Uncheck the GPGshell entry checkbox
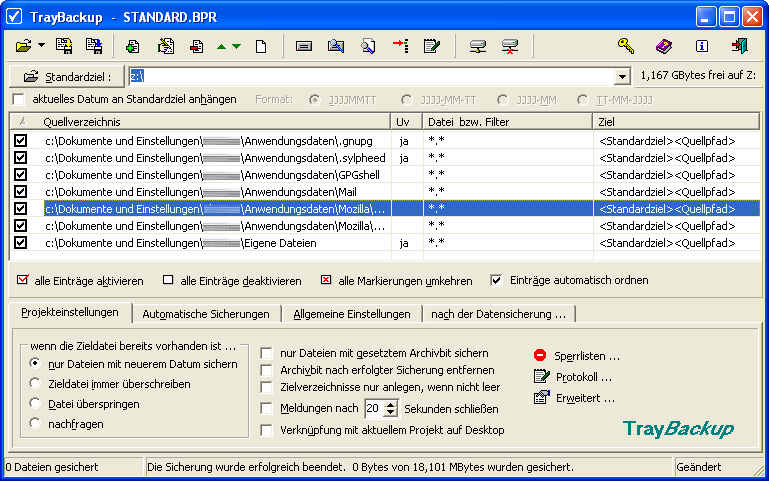Viewport: 769px width, 481px height. [20, 175]
